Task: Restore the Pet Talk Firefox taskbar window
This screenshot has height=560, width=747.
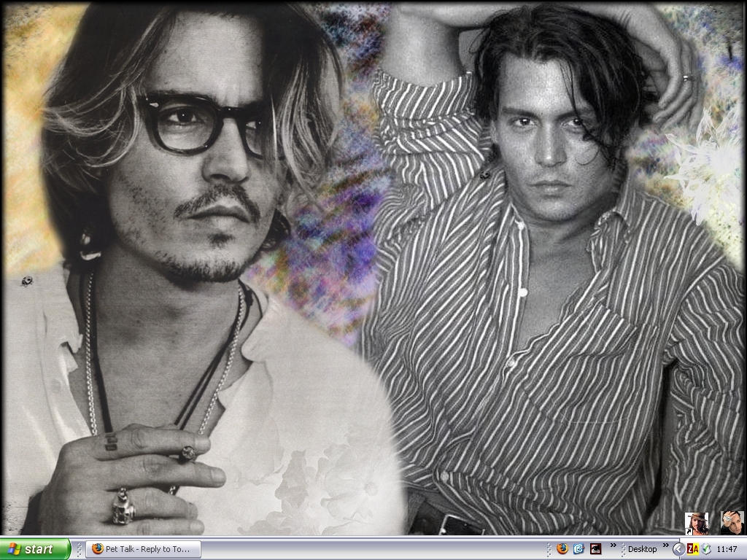Action: [x=144, y=549]
